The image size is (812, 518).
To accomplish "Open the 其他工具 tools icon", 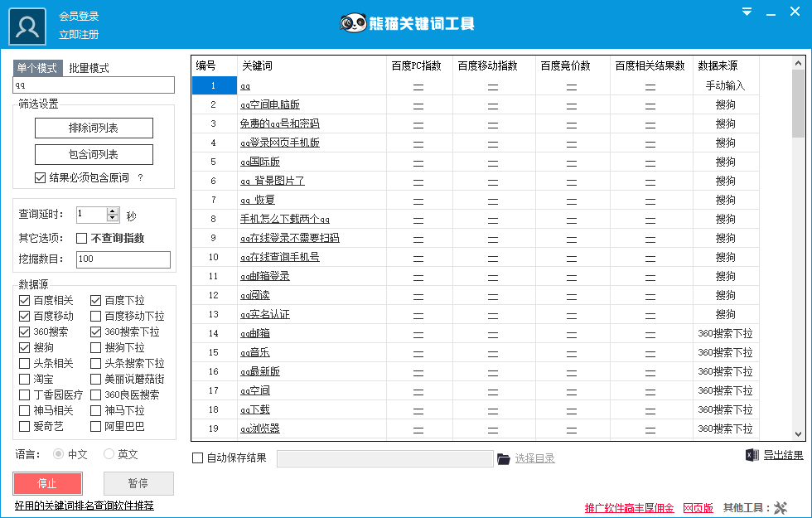I will pyautogui.click(x=781, y=508).
